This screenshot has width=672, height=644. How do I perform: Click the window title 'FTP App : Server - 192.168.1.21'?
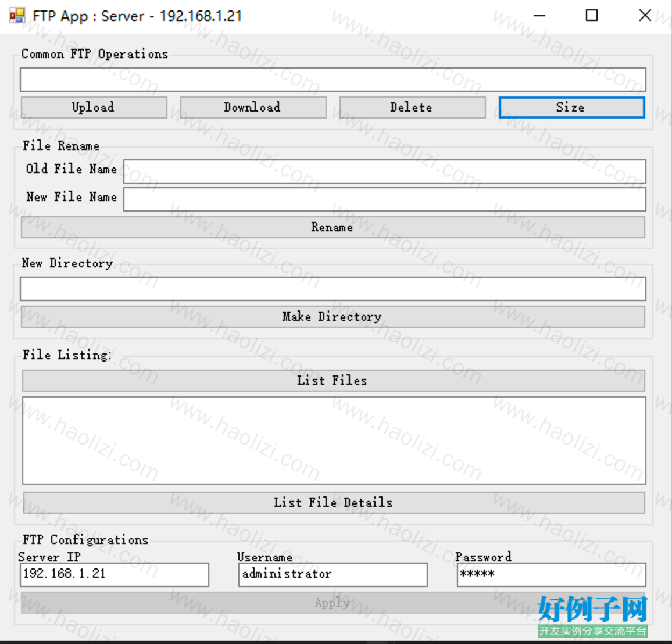137,16
